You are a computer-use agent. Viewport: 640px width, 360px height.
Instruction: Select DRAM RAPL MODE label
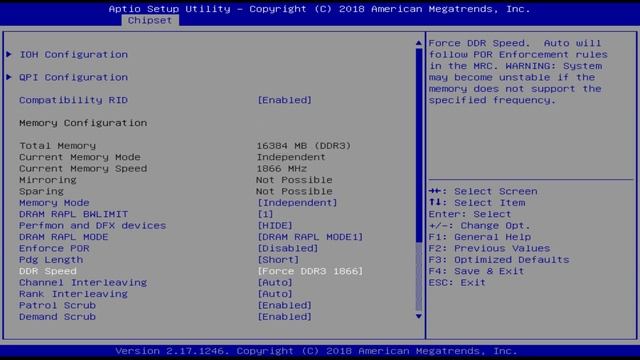(x=64, y=237)
